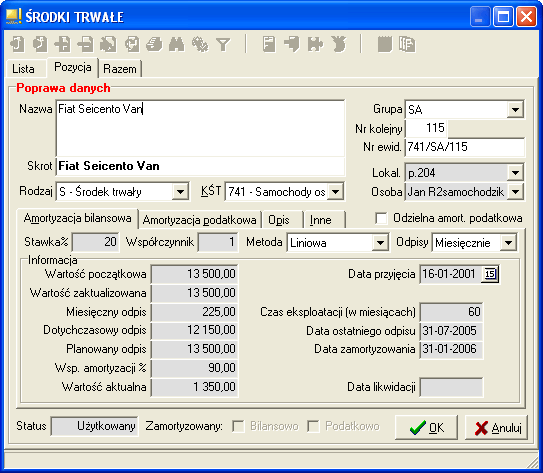The image size is (543, 473).
Task: Click the Data zamortyzowania 31-01-2006
Action: [451, 349]
